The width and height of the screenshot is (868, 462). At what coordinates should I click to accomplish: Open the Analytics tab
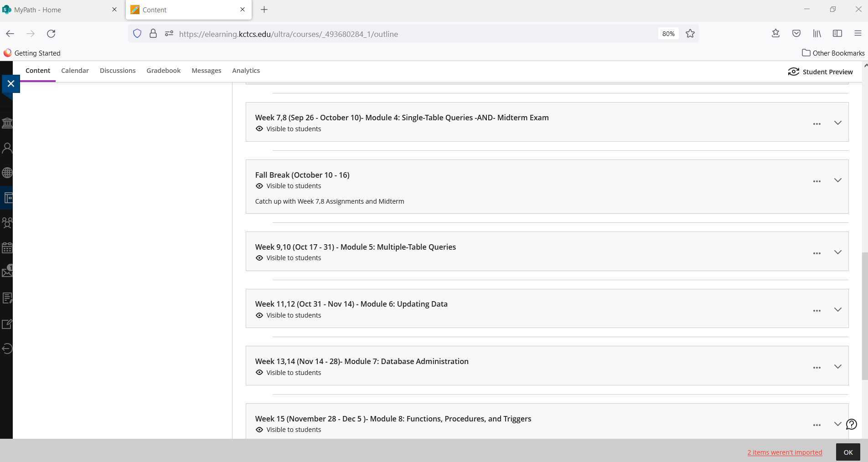pos(246,71)
